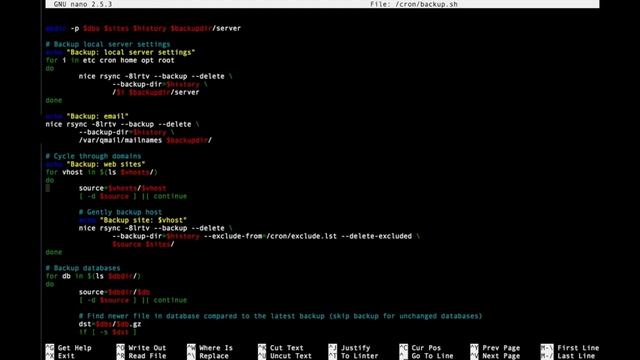Screen dimensions: 640x360
Task: Select the To Linter shortcut
Action: coord(353,356)
